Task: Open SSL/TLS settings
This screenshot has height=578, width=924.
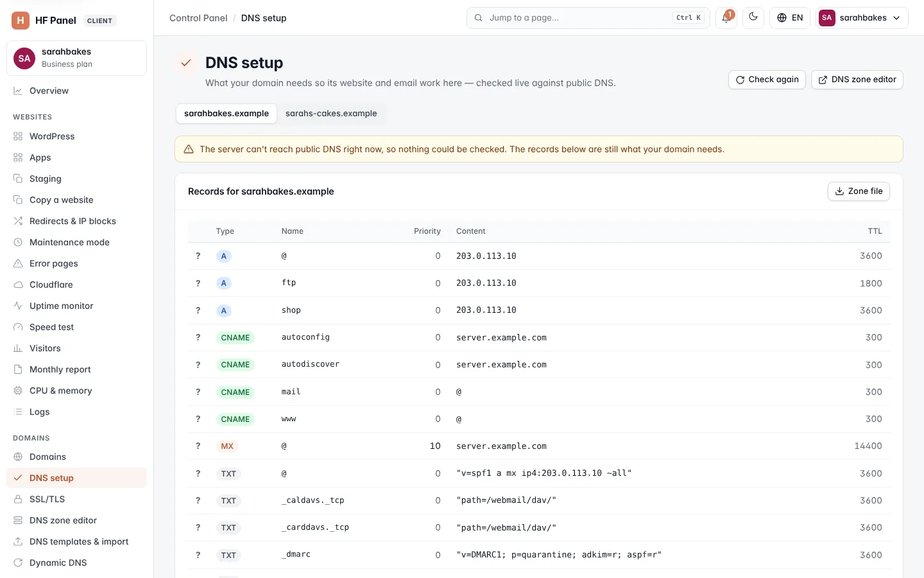Action: [76, 499]
